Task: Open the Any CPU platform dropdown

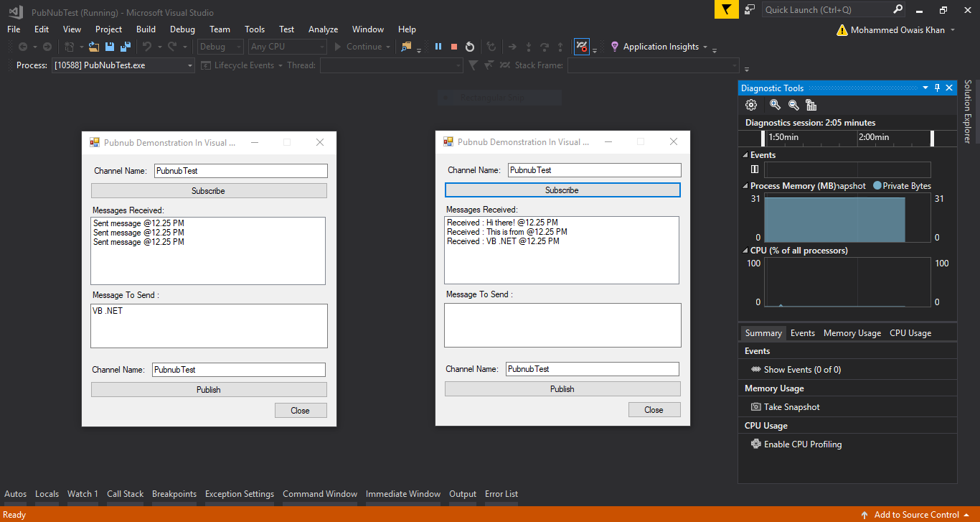Action: coord(288,47)
